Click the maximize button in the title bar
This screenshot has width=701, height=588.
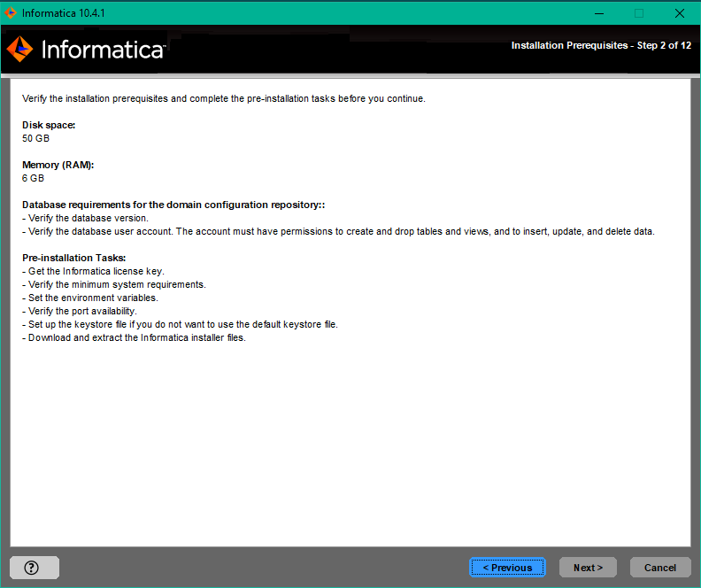(x=639, y=13)
